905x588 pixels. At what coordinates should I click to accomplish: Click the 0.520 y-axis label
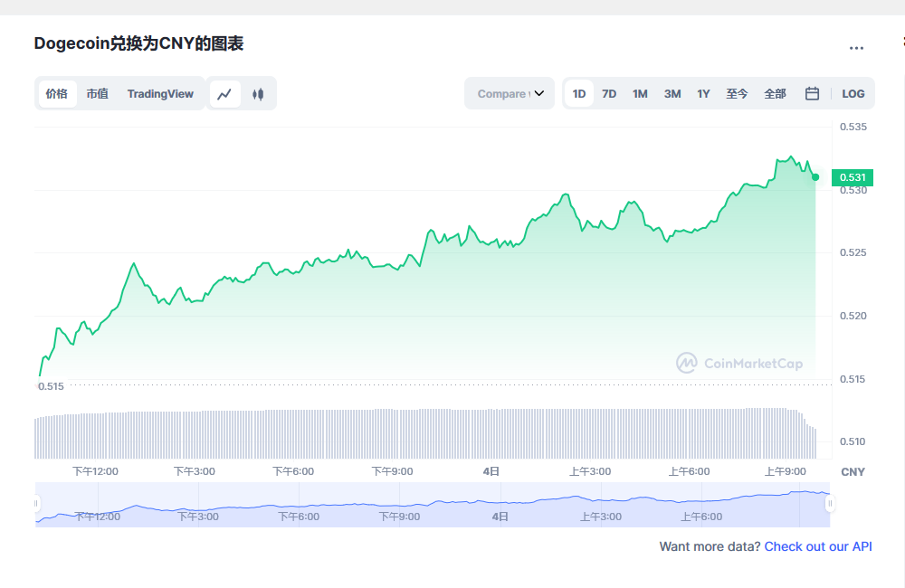click(x=853, y=317)
